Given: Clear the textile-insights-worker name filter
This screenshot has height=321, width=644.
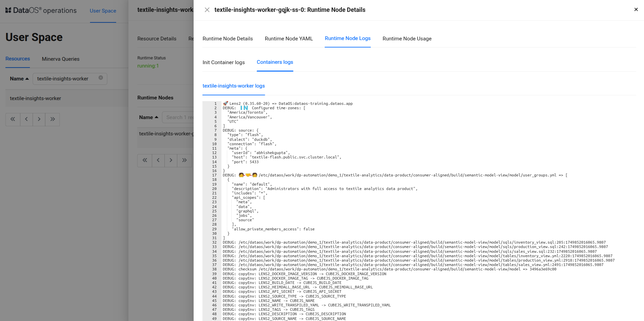Looking at the screenshot, I should tap(101, 78).
